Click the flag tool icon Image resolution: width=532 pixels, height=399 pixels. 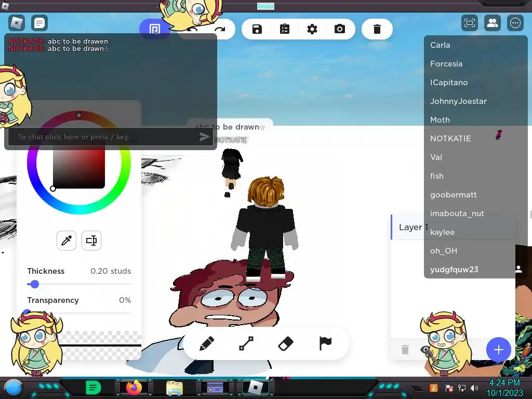coord(325,343)
